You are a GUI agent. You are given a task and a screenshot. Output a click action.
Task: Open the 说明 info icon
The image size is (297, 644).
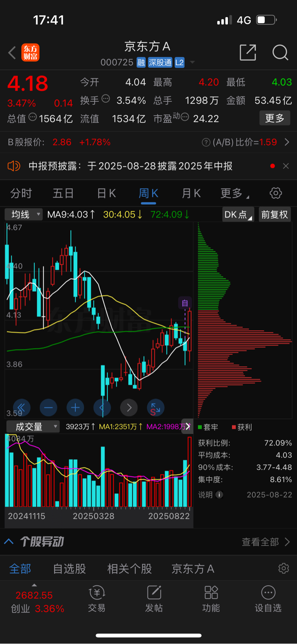219,495
